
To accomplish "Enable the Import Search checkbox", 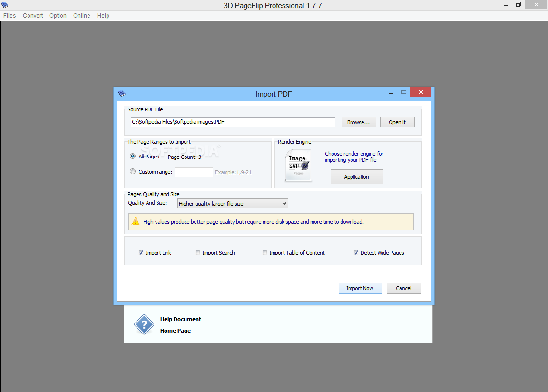I will pyautogui.click(x=197, y=252).
